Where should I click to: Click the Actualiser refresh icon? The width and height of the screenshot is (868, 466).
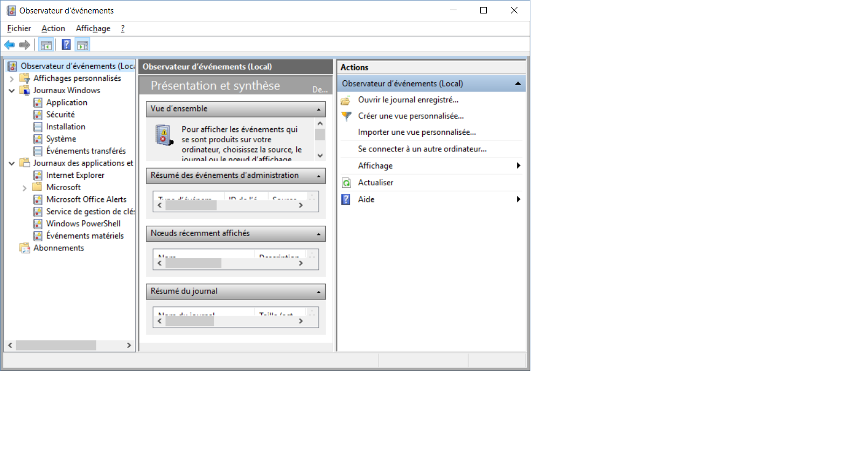(346, 183)
